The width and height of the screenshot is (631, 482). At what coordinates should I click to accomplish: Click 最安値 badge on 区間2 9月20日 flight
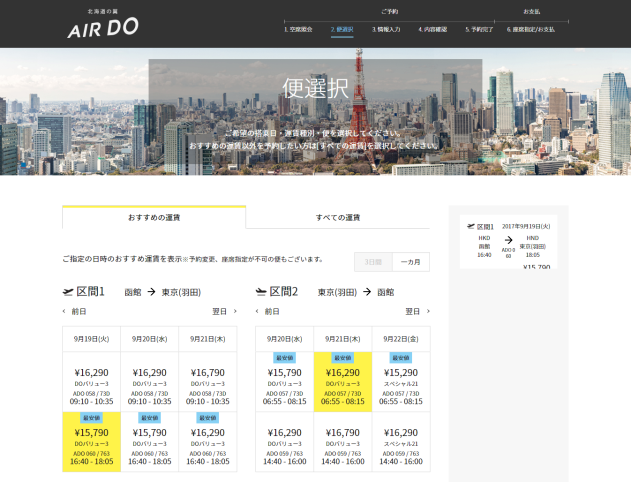tap(285, 358)
